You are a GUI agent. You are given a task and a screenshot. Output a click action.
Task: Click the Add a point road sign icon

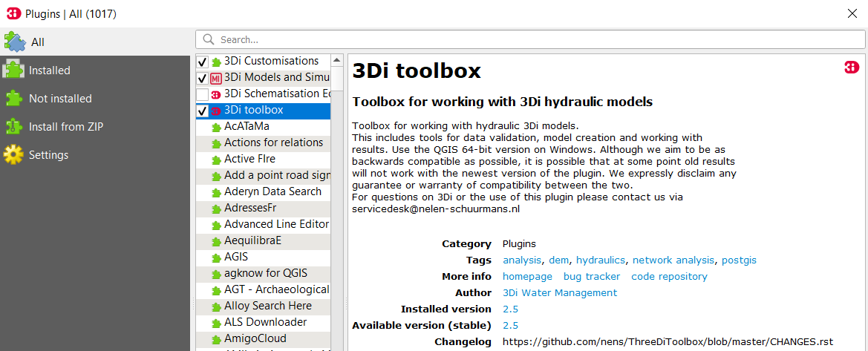(x=216, y=176)
